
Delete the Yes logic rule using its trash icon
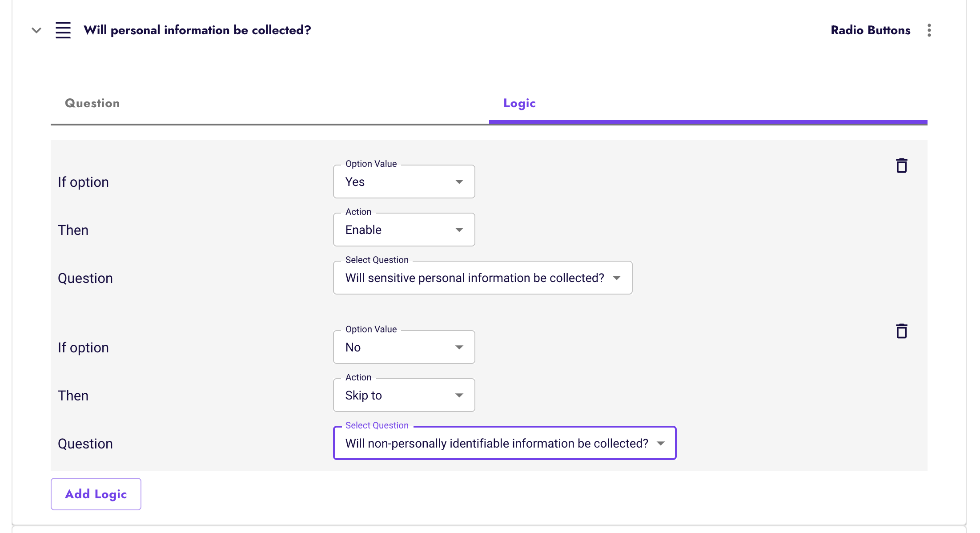902,165
